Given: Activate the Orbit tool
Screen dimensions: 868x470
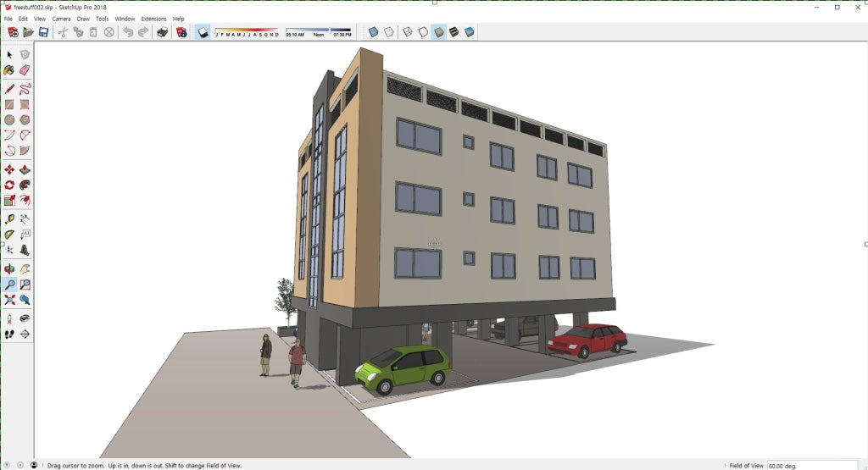Looking at the screenshot, I should click(x=9, y=269).
